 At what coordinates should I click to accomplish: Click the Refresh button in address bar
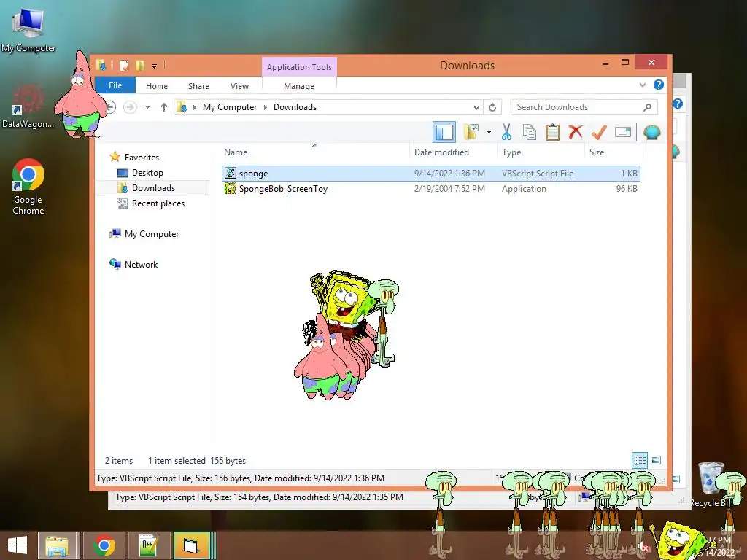tap(492, 108)
